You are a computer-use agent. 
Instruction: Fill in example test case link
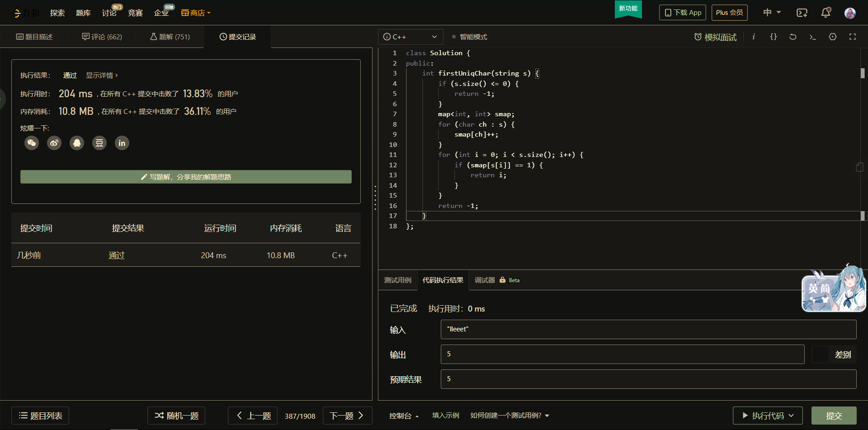[x=445, y=416]
